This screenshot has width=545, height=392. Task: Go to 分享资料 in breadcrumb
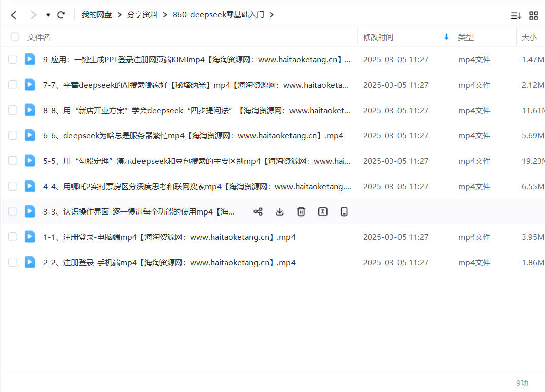[x=142, y=15]
